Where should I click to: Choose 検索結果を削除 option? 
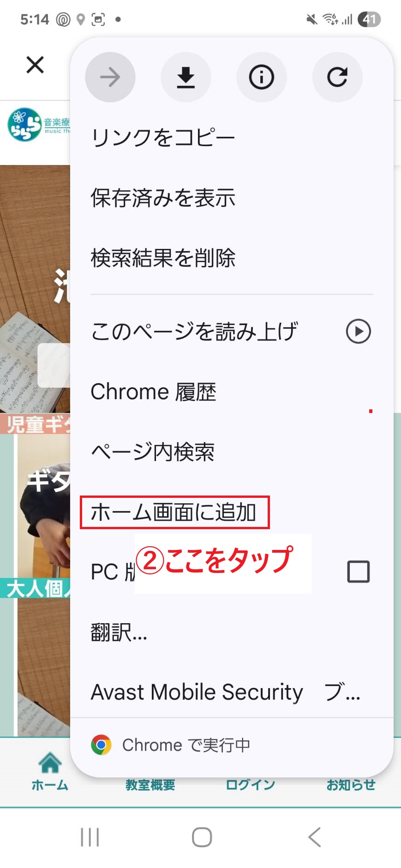point(232,258)
